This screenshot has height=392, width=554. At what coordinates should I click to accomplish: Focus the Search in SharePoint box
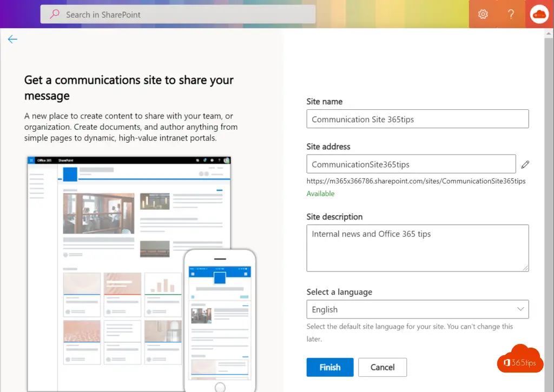(177, 15)
